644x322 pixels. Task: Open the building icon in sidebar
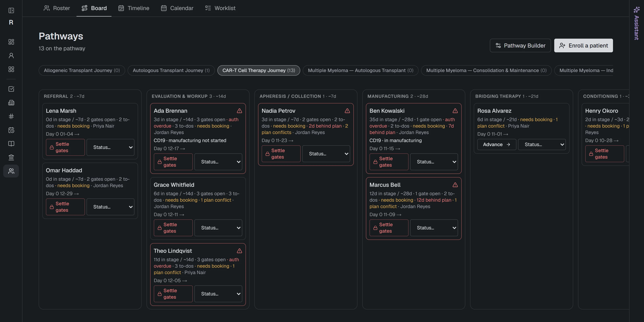coord(11,103)
